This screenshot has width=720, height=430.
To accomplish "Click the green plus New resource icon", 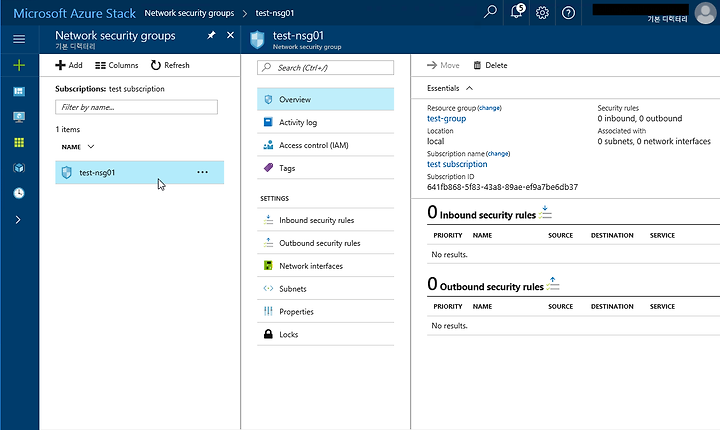I will (x=19, y=65).
